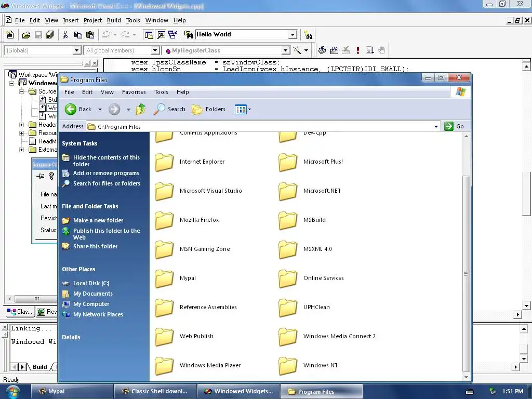The image size is (532, 399).
Task: Open the Hello World find combo dropdown
Action: [292, 35]
